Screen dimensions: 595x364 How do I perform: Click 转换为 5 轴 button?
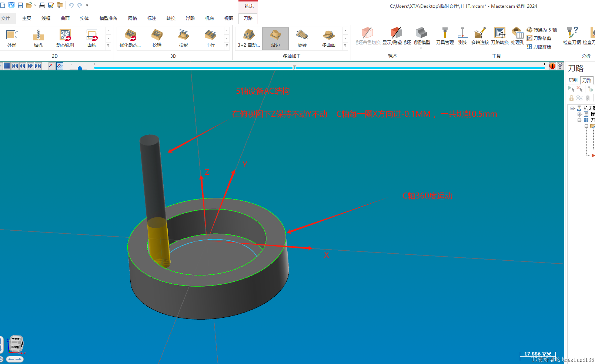(542, 30)
